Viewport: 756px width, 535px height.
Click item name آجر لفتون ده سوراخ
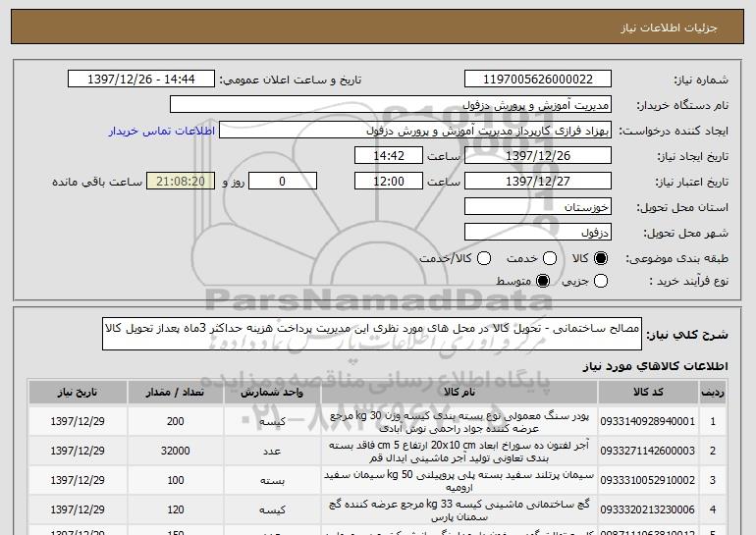[459, 452]
